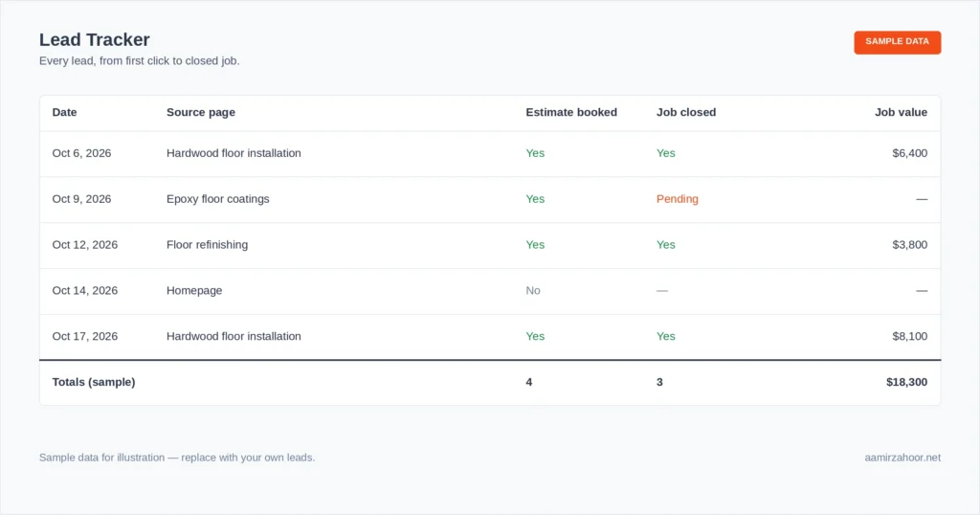
Task: Click the estimate booked total of 4
Action: tap(528, 382)
